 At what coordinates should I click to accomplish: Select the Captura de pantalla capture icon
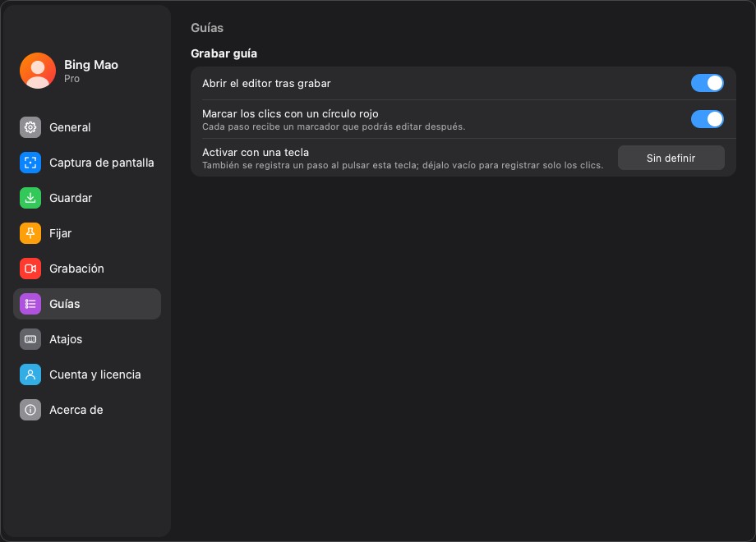point(30,163)
